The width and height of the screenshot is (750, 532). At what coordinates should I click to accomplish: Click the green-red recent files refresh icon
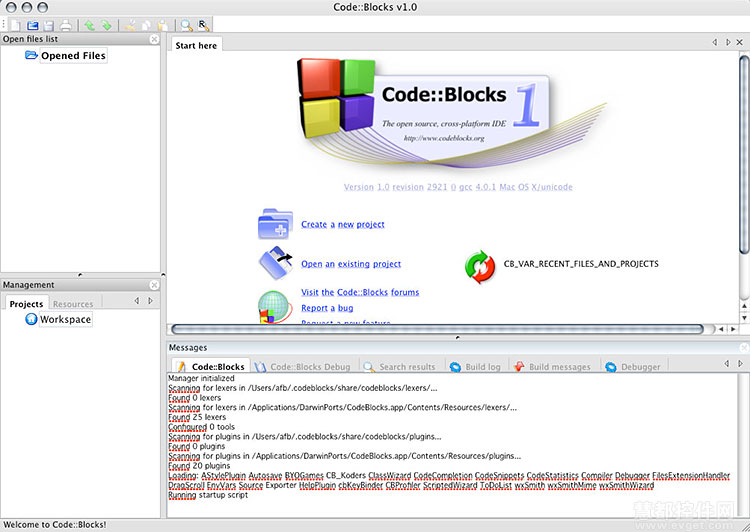pyautogui.click(x=480, y=267)
